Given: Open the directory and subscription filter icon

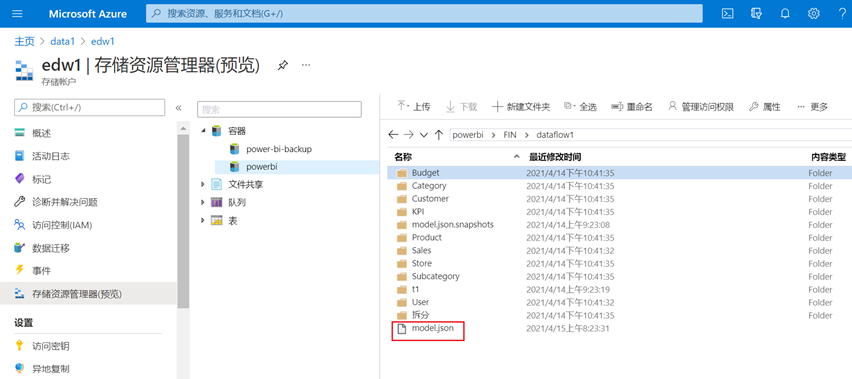Looking at the screenshot, I should click(756, 14).
